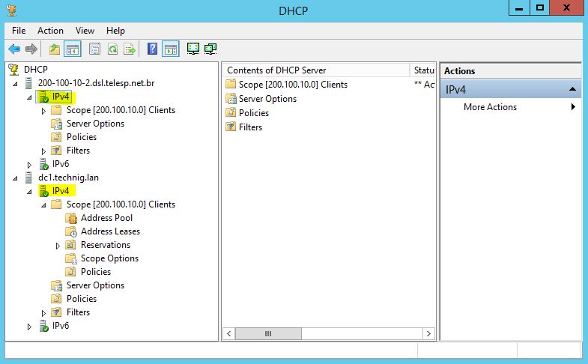Click the Policies icon in the contents pane

pos(231,113)
